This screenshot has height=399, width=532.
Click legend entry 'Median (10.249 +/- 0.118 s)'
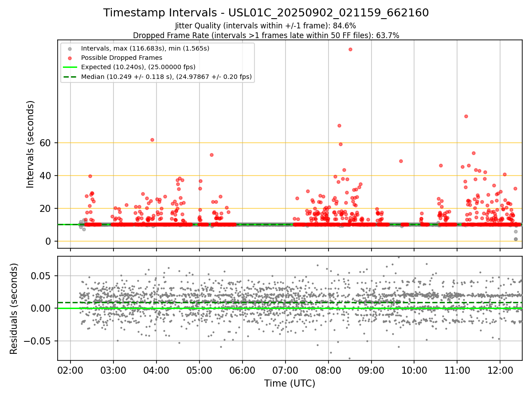[166, 77]
